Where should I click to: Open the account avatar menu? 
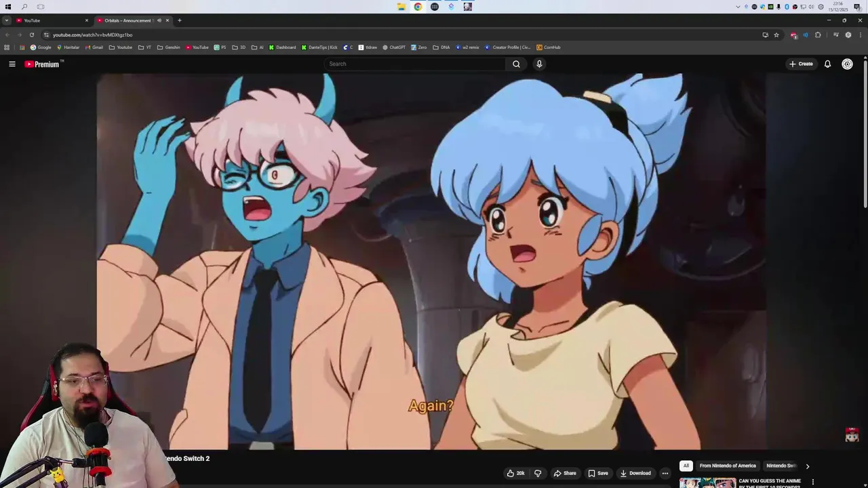(x=847, y=64)
